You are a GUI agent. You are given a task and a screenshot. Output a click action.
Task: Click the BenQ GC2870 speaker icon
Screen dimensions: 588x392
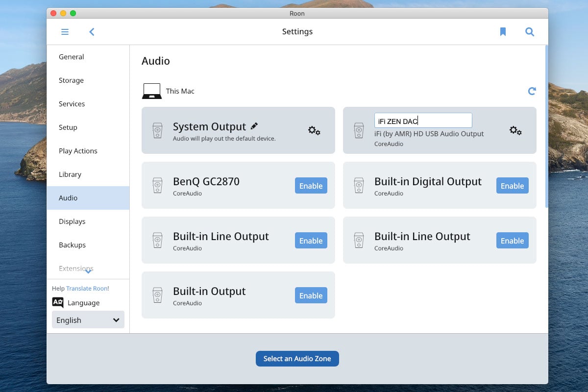click(157, 185)
